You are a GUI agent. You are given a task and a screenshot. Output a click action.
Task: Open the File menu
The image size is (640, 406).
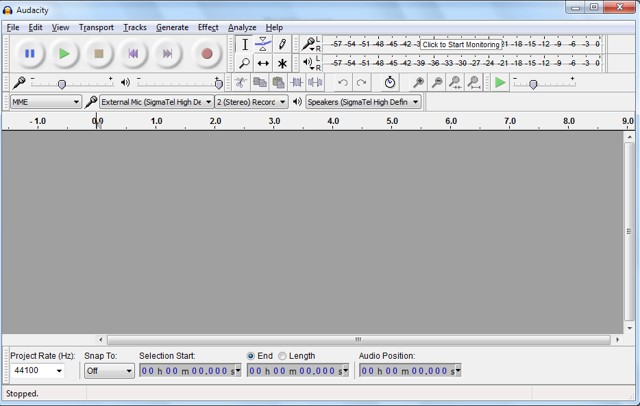coord(13,27)
